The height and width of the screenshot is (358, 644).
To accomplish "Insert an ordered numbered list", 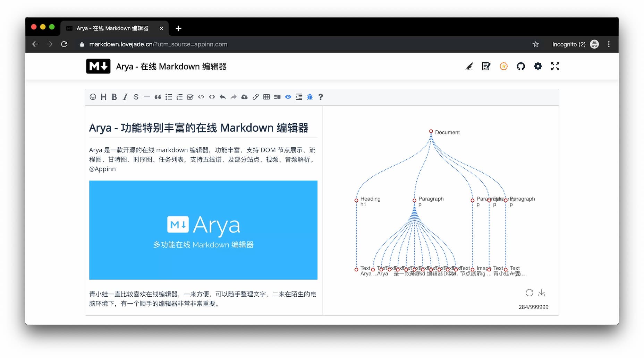I will coord(179,97).
